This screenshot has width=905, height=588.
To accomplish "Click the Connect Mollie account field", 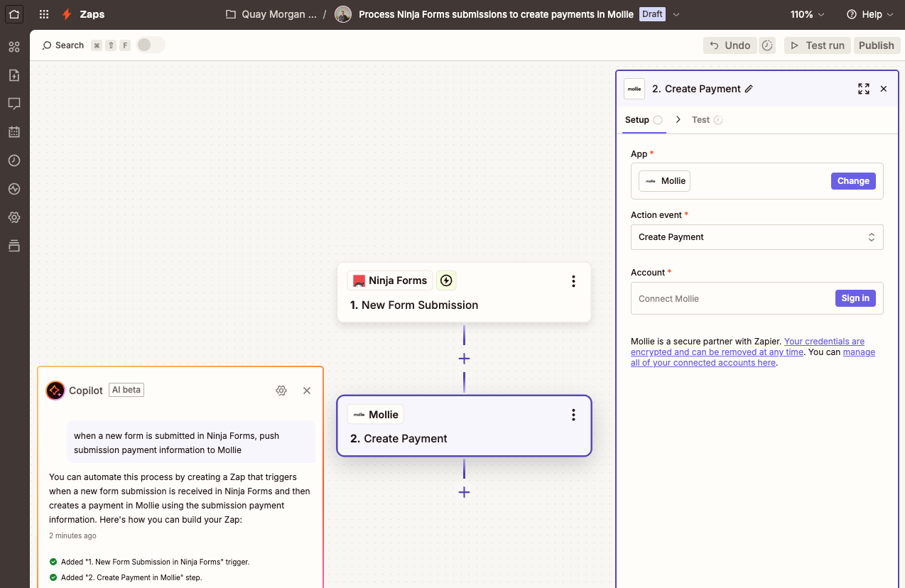I will tap(757, 298).
